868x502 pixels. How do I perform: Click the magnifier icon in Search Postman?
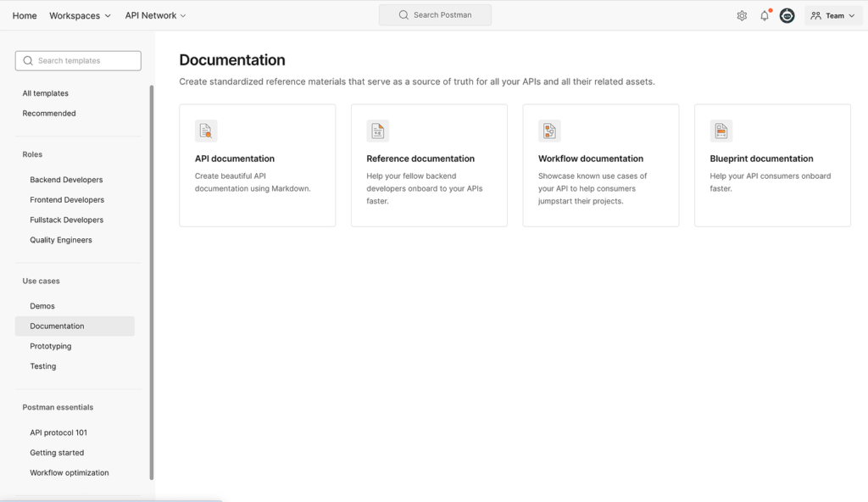click(x=403, y=15)
